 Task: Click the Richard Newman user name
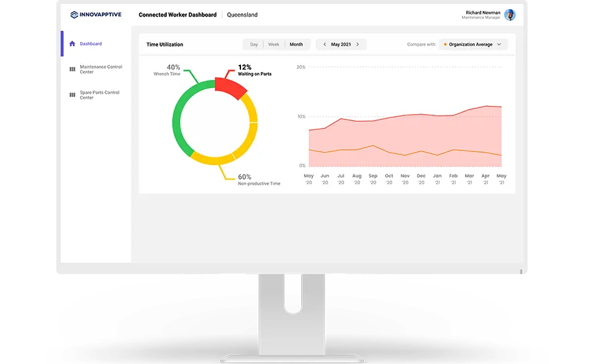point(483,13)
